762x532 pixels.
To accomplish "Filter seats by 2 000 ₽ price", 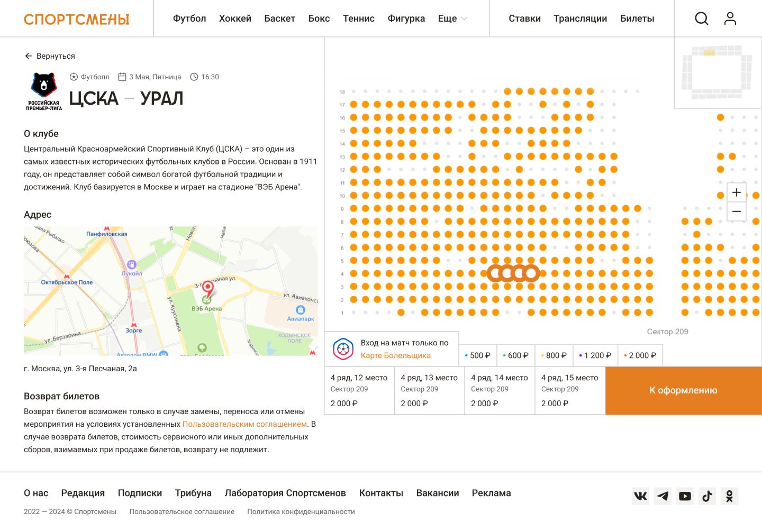I will (640, 355).
